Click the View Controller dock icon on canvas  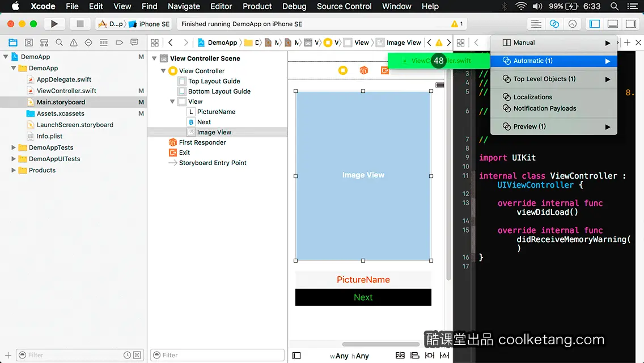343,70
